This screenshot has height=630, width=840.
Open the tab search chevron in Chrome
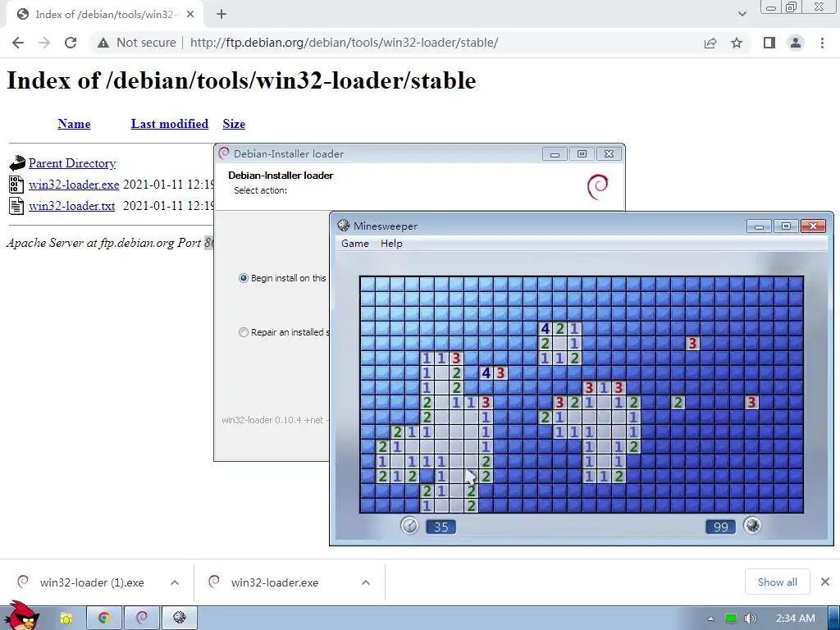click(742, 14)
